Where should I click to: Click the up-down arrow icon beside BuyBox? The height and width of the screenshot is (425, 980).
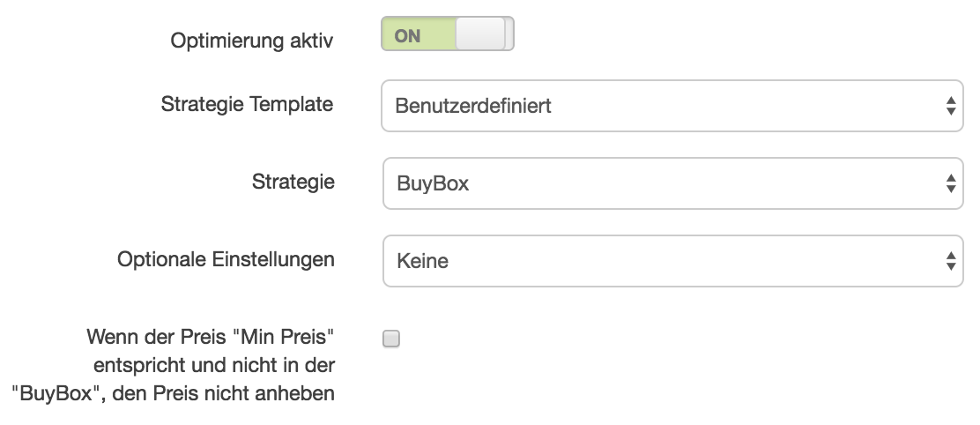coord(951,183)
